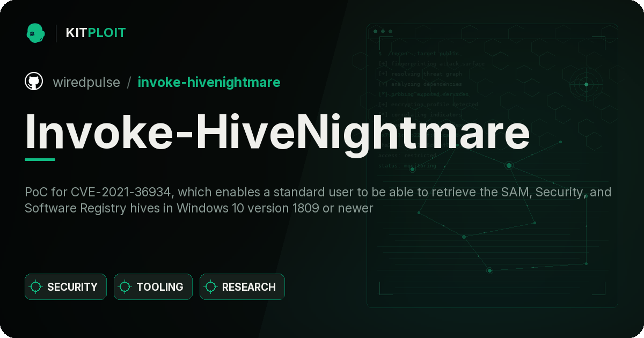Open the wiredpulse owner link

[86, 82]
